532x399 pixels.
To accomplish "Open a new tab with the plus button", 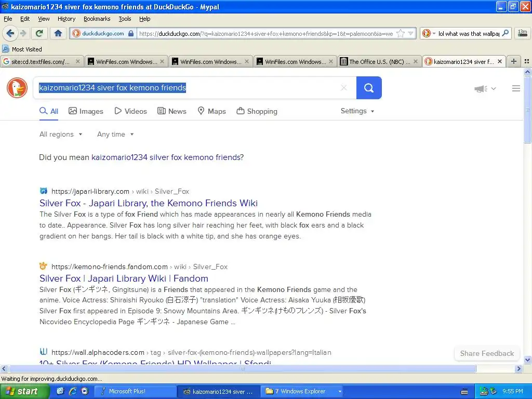I will [514, 61].
